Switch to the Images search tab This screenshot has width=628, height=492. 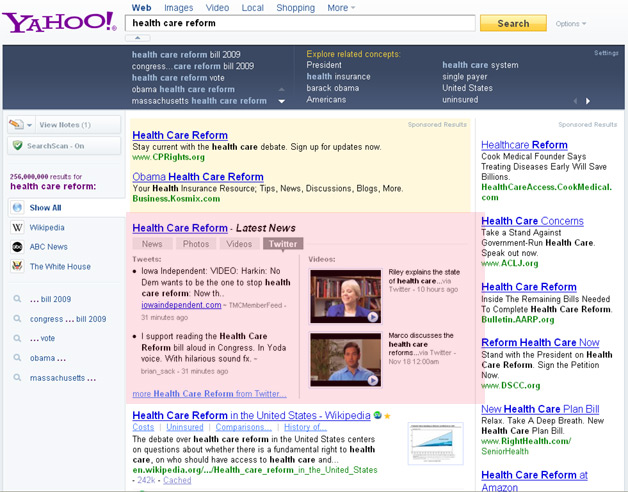[179, 8]
